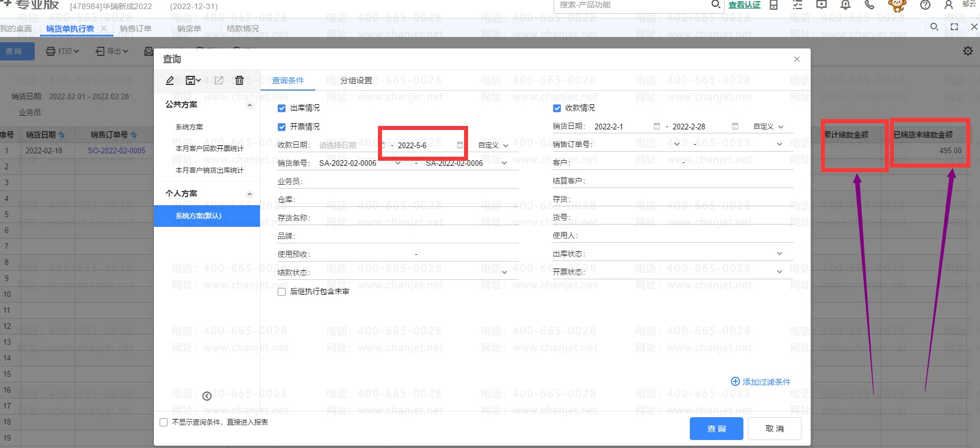
Task: Open sales order link SO-2022-02-0005
Action: (x=117, y=151)
